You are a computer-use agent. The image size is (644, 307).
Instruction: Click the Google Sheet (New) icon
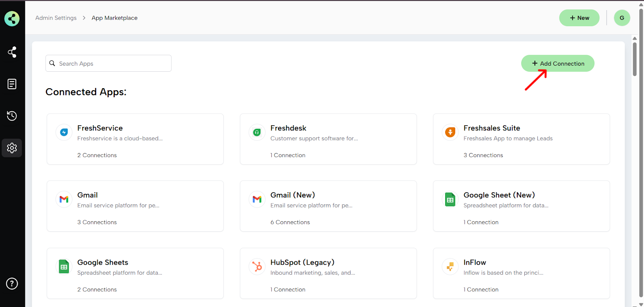450,199
